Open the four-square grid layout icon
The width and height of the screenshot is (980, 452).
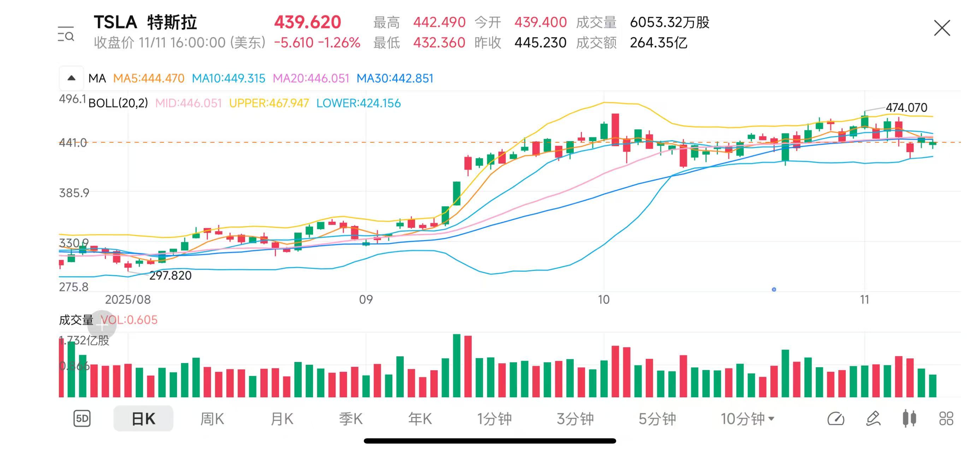[x=946, y=418]
